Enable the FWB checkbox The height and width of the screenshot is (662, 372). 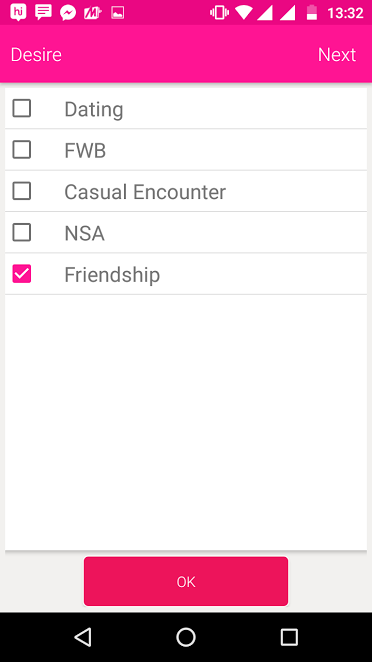22,149
